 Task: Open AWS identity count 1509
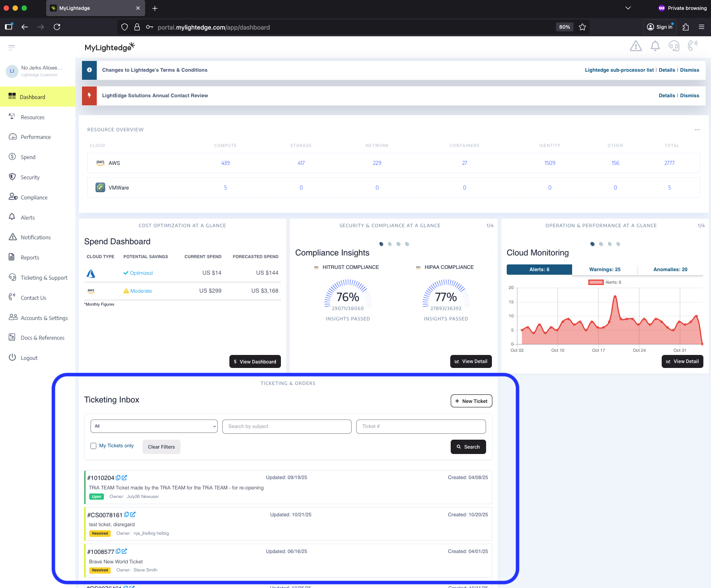coord(550,163)
